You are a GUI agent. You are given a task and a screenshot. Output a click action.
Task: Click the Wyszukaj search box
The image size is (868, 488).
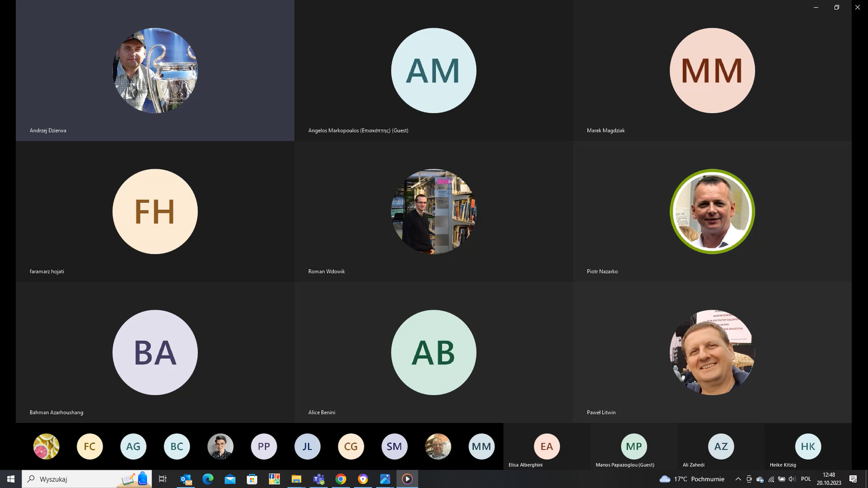[x=76, y=479]
